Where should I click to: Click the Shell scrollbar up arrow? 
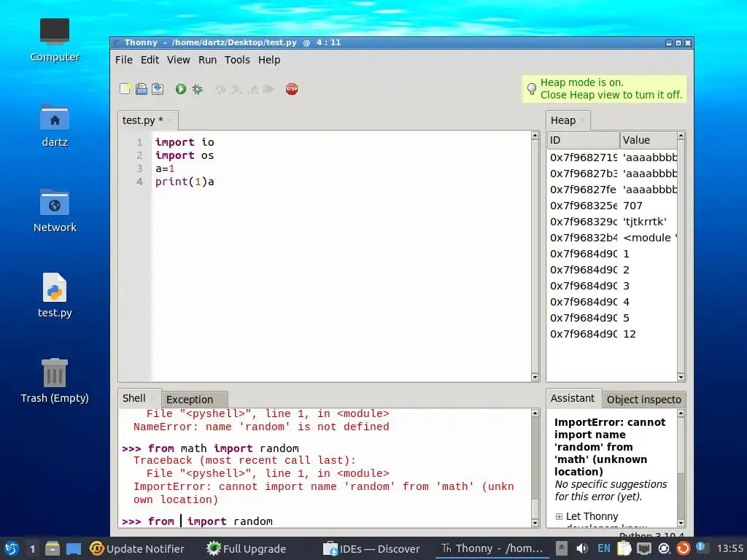pos(535,413)
